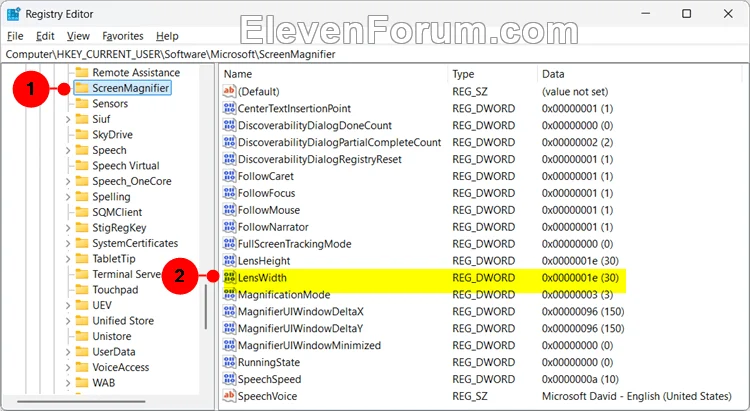Select the Unistore folder icon

pos(82,336)
